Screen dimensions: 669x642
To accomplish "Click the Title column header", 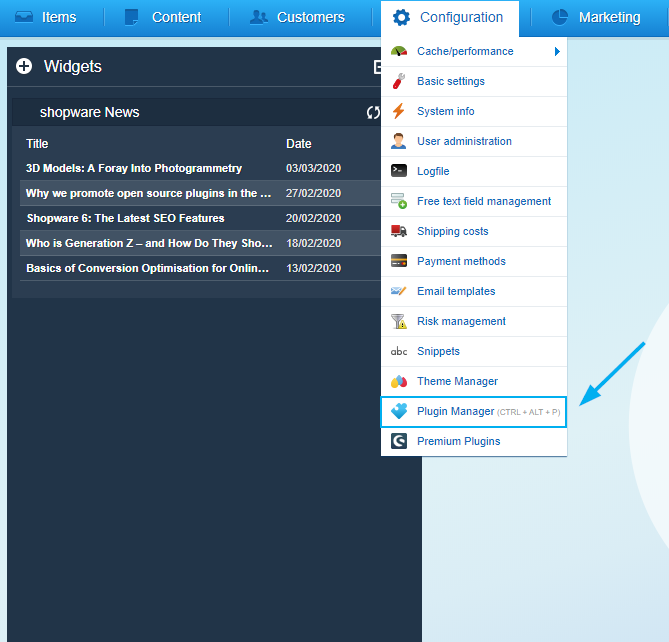I will tap(37, 144).
